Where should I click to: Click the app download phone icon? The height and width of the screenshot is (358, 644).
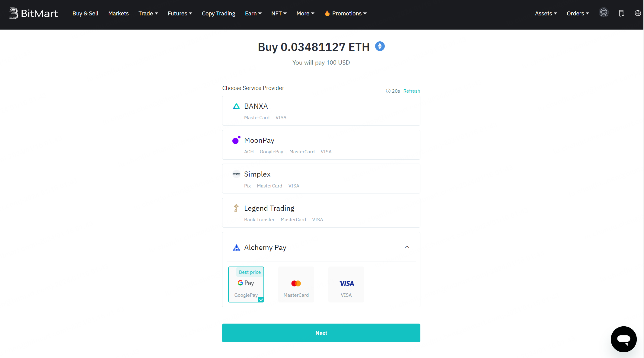point(621,13)
